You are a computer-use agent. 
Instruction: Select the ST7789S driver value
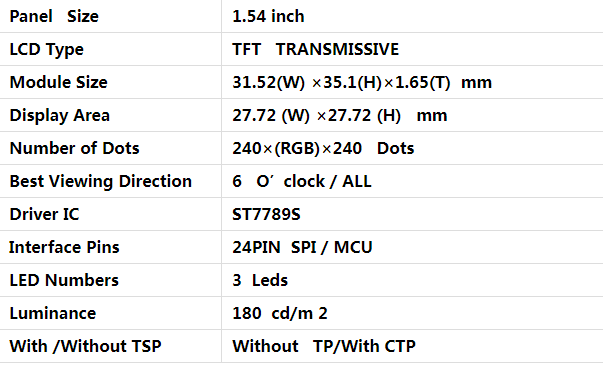point(266,215)
